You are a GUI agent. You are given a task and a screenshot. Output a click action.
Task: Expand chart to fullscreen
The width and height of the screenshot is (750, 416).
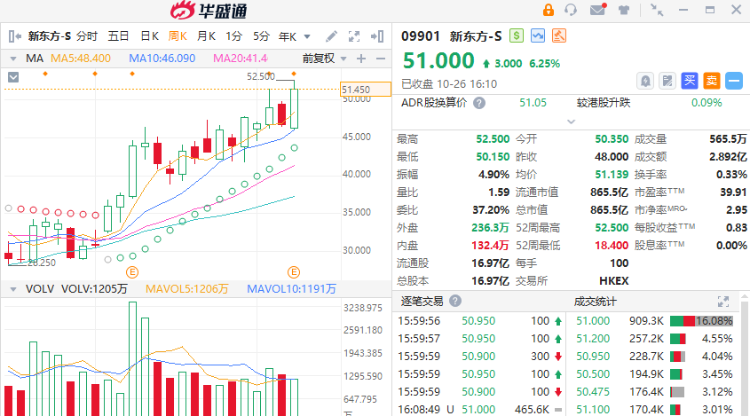point(354,36)
